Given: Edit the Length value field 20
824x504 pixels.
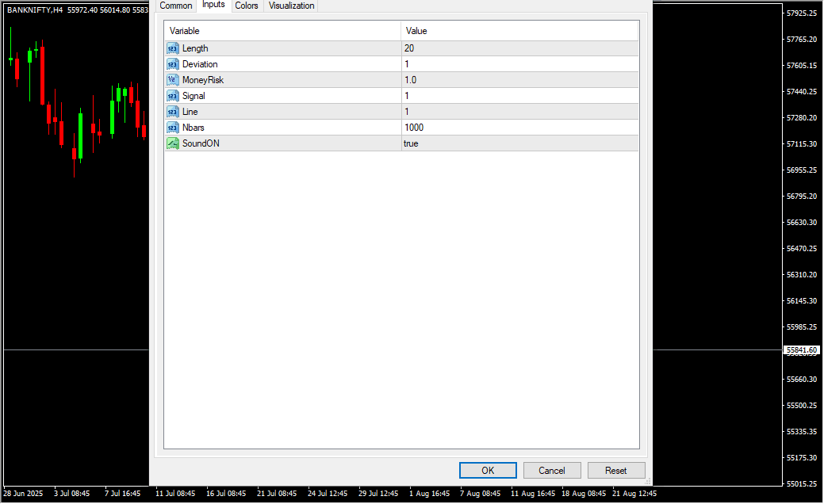Looking at the screenshot, I should pos(519,48).
